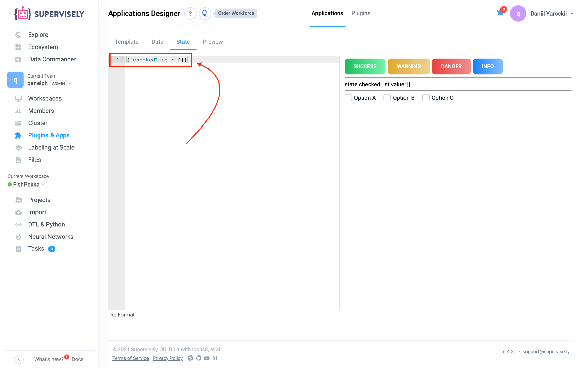The width and height of the screenshot is (588, 368).
Task: Click inside the checkedList code editor line
Action: click(156, 60)
